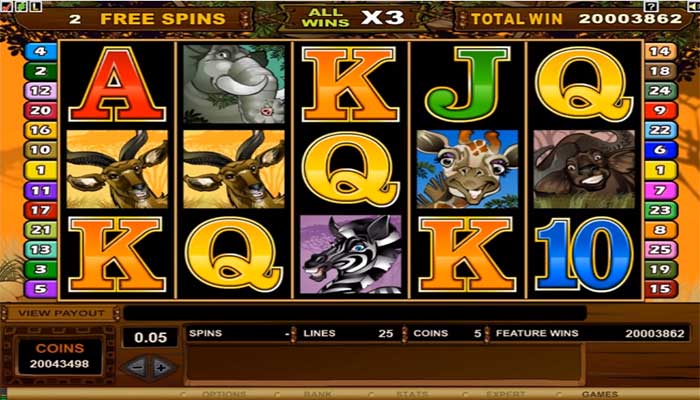Click the coin size 0.05 field
The image size is (700, 400).
click(150, 337)
